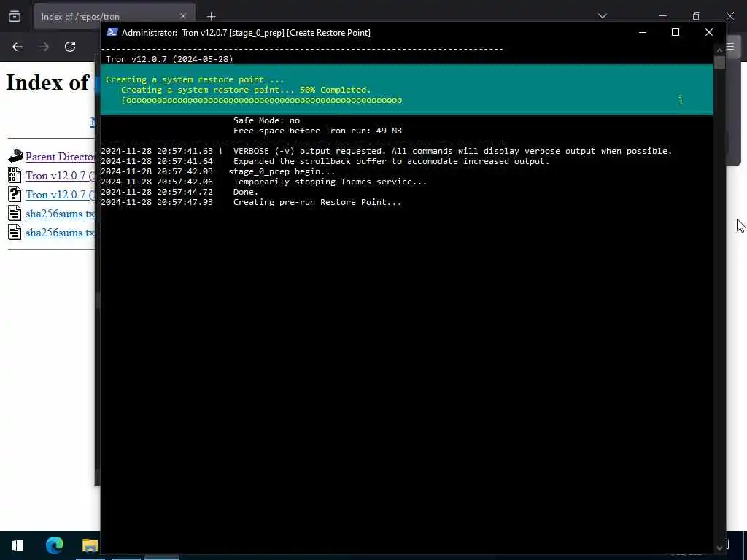Screen dimensions: 747x560
Task: Click the 'Tron v12.0.7 (2024-05-28)' header text
Action: [169, 59]
